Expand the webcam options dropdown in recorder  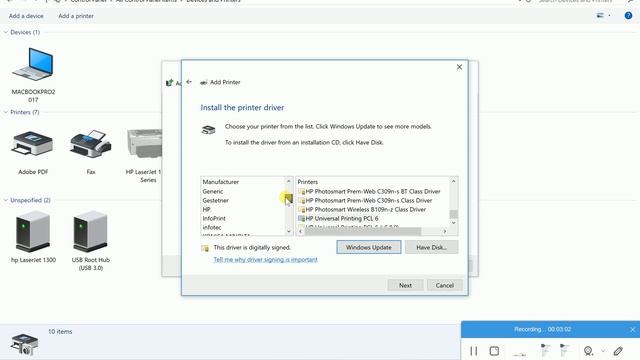603,351
